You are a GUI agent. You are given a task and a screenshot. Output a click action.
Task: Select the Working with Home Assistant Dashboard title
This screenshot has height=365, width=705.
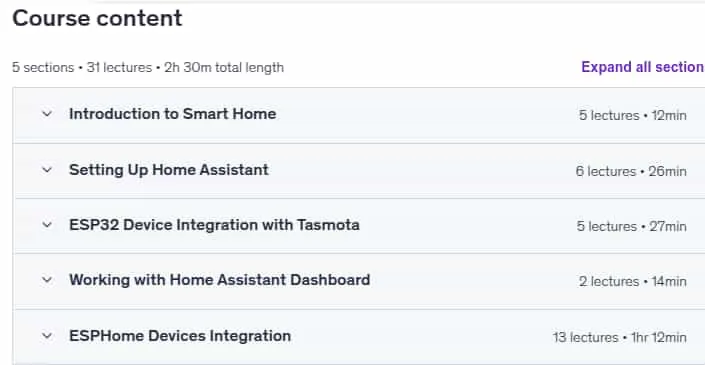219,280
